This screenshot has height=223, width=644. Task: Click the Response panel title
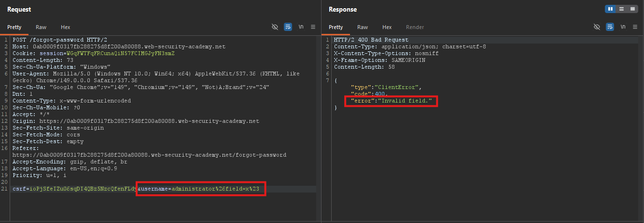point(343,9)
